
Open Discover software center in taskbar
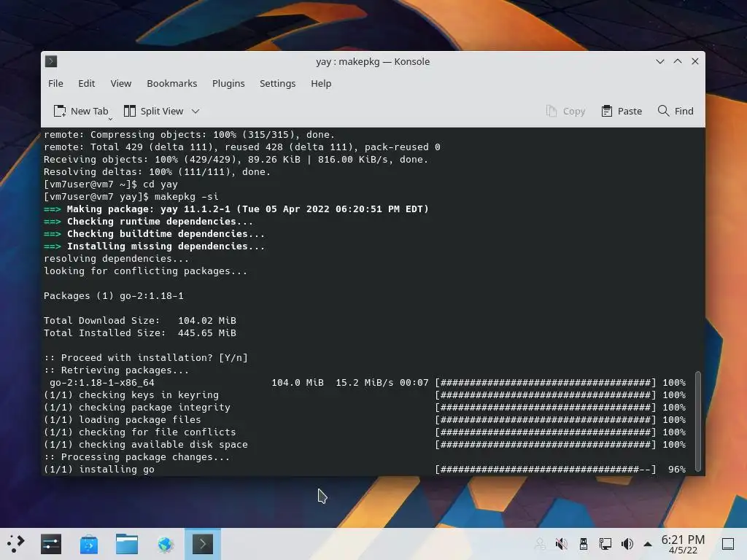pyautogui.click(x=88, y=544)
